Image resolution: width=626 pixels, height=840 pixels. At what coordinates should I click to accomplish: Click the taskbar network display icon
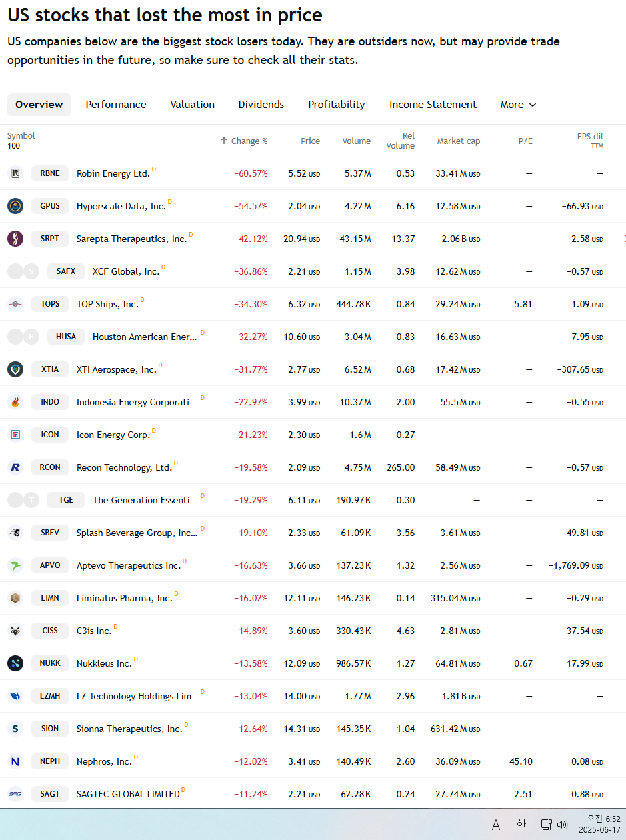pyautogui.click(x=546, y=825)
